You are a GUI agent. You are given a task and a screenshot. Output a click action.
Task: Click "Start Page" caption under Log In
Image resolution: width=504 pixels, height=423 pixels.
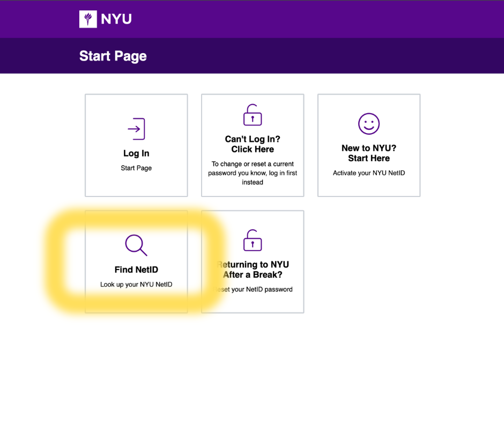coord(136,168)
